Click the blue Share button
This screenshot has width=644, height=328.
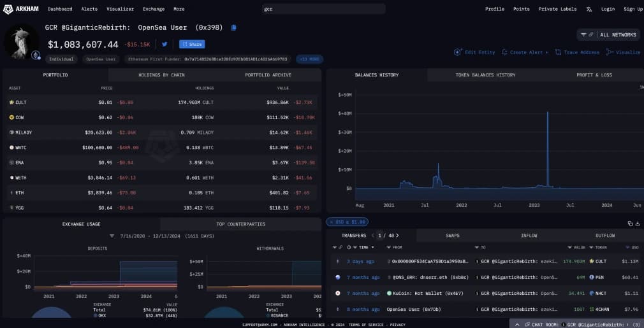[191, 44]
